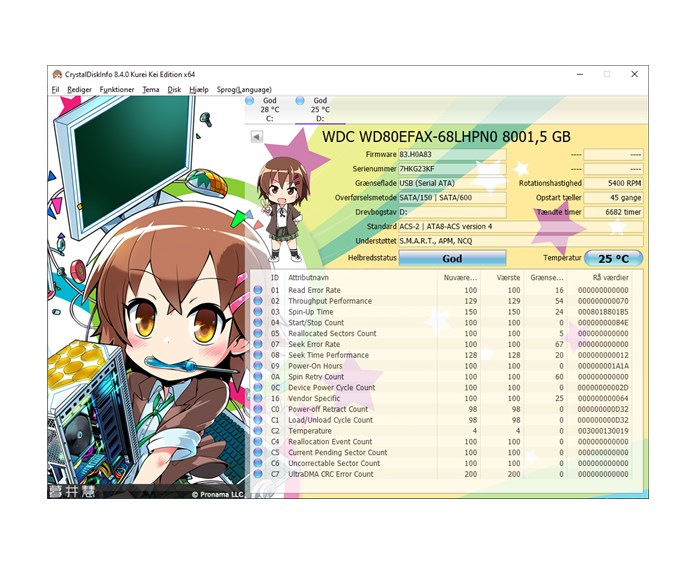
Task: Click the Firmware field 83.H0A83
Action: pyautogui.click(x=452, y=154)
